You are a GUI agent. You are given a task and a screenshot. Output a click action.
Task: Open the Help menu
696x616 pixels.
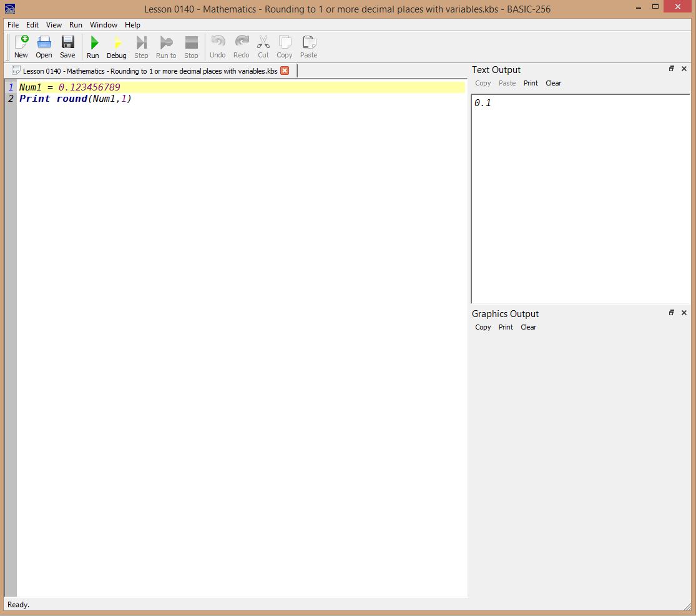tap(132, 25)
